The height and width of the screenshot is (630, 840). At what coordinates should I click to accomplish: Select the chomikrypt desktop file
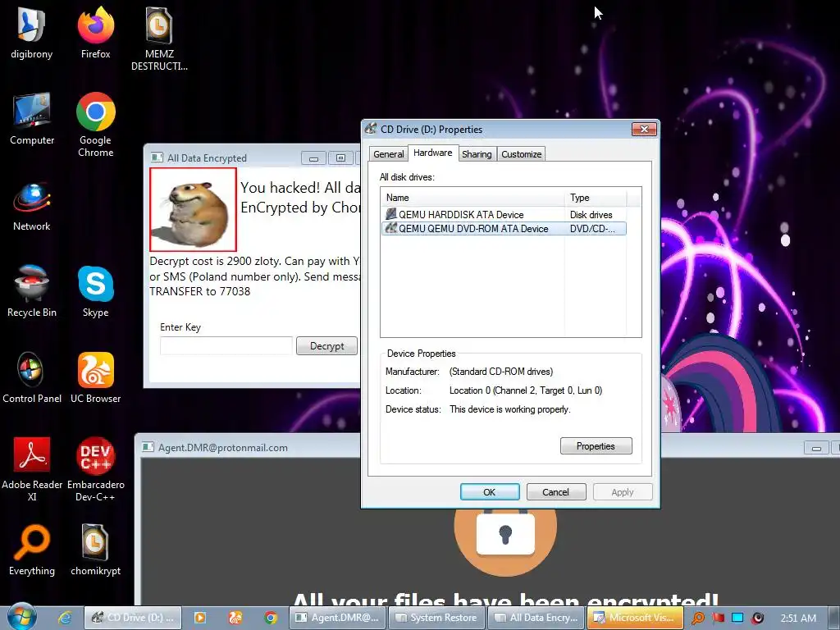[95, 550]
